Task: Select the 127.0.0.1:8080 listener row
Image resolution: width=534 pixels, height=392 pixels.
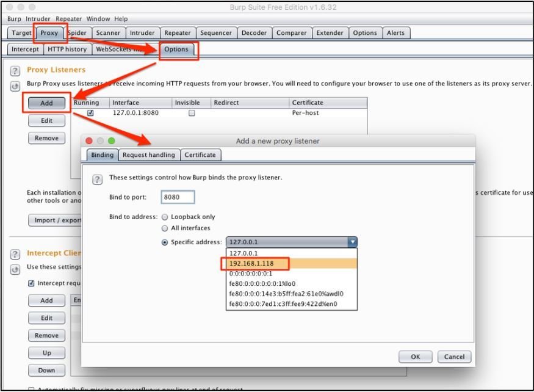Action: (219, 113)
